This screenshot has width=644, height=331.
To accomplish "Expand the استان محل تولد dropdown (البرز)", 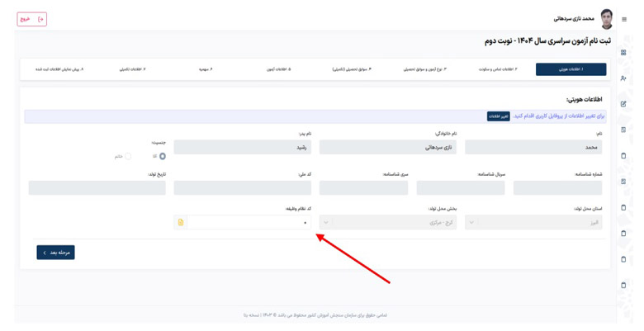I will pos(533,222).
